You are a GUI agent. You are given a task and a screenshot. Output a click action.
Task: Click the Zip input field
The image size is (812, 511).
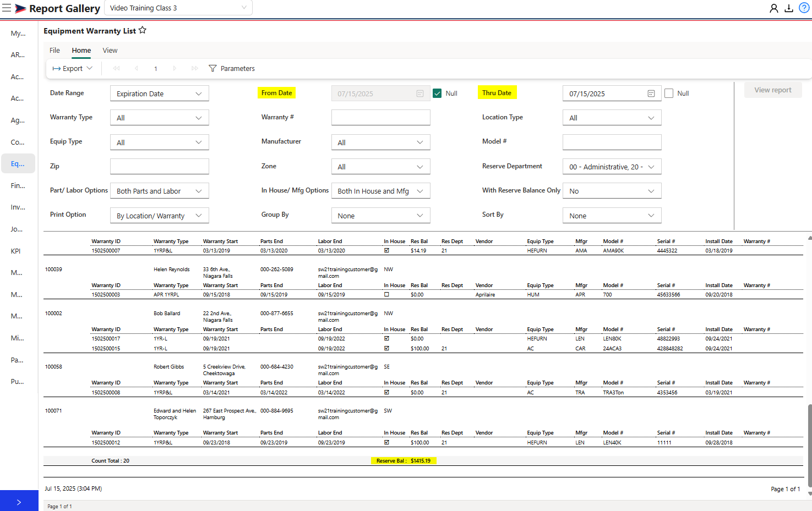click(x=160, y=167)
